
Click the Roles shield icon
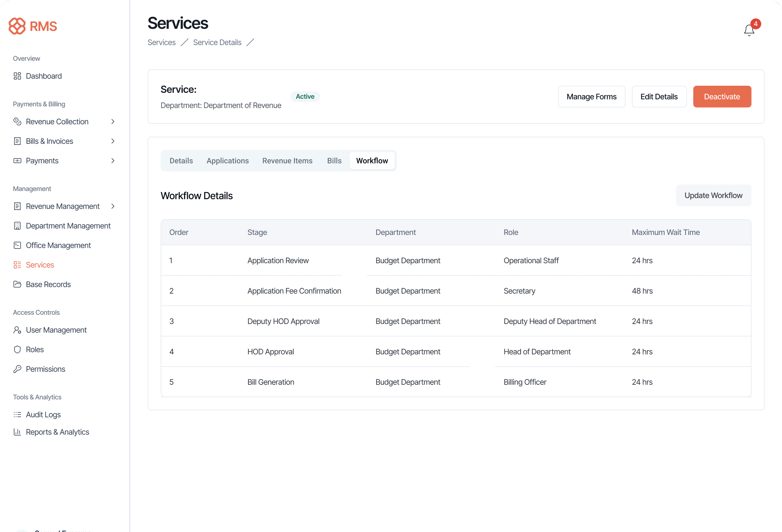[x=17, y=350]
